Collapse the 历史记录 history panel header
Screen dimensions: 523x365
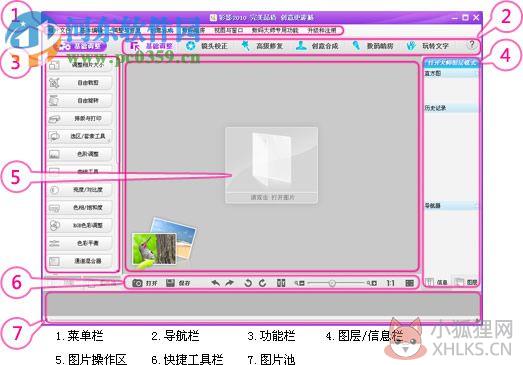click(x=451, y=108)
